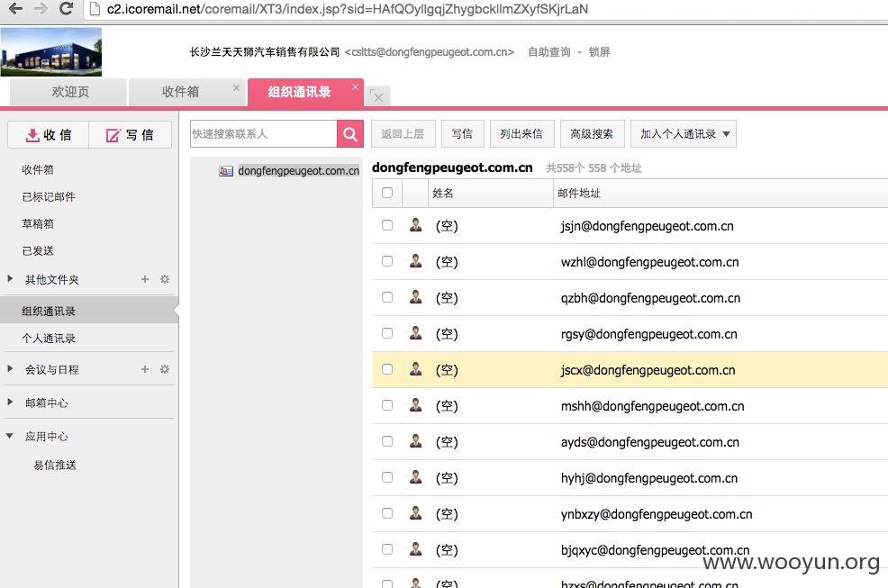Reload the page with refresh icon
This screenshot has height=588, width=888.
click(66, 8)
